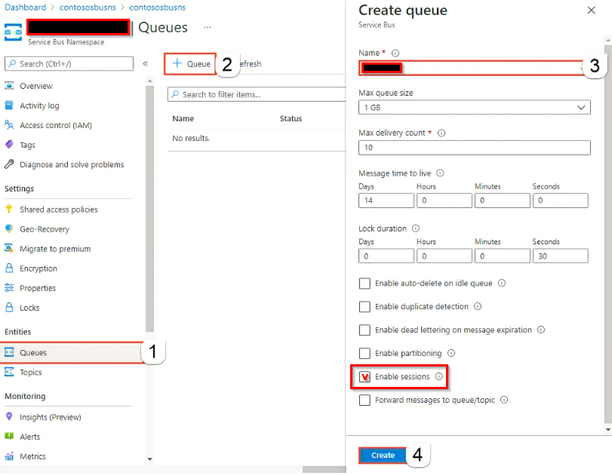Image resolution: width=612 pixels, height=475 pixels.
Task: Click the Metrics chart icon
Action: 9,456
